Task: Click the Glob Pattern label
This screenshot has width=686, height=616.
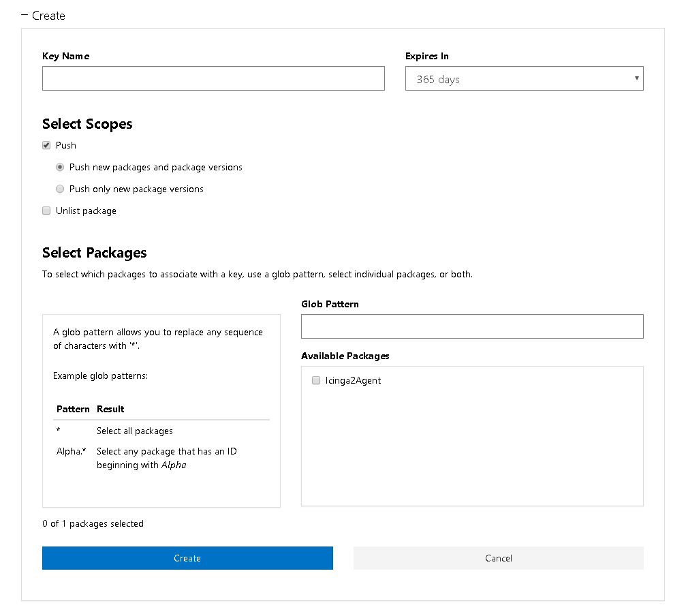Action: coord(330,304)
